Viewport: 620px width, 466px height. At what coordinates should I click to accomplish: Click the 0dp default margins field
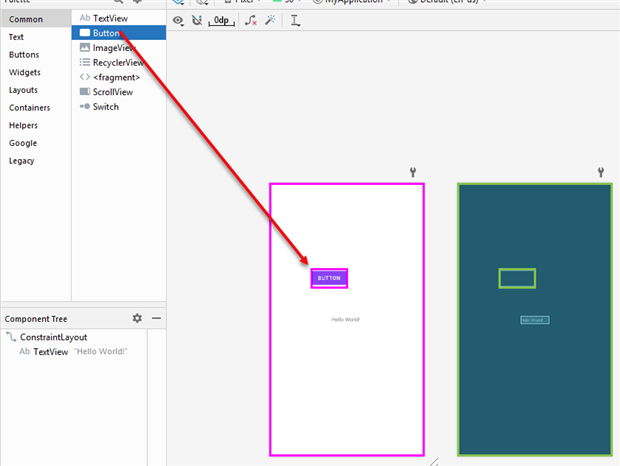(x=222, y=20)
